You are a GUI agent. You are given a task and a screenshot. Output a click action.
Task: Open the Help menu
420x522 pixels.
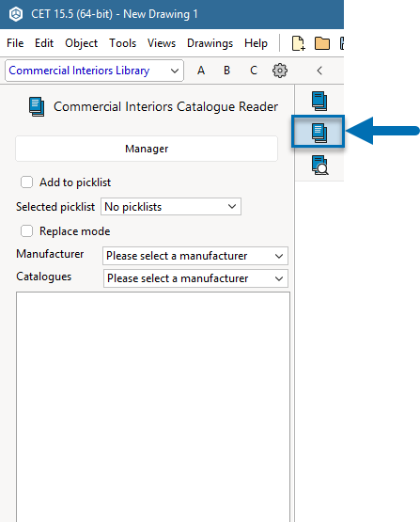coord(256,43)
